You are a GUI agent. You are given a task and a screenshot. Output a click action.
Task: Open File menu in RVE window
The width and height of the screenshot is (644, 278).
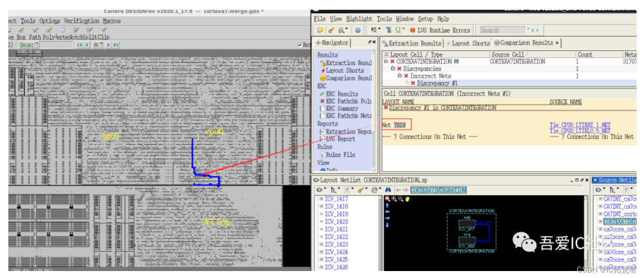pos(320,19)
